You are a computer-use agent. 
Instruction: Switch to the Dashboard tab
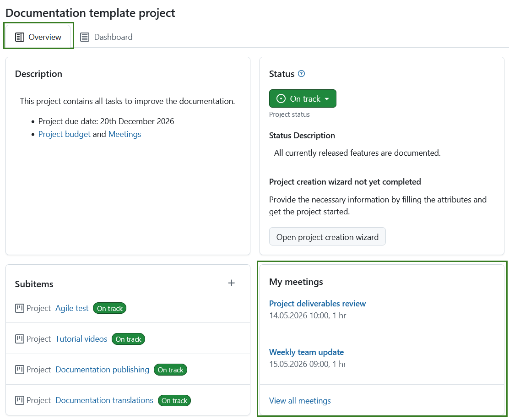coord(107,37)
